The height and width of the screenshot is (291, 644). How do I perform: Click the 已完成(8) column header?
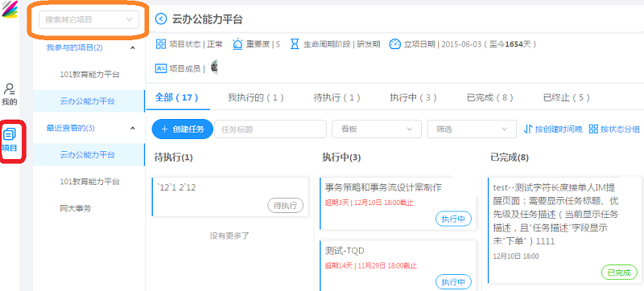coord(510,158)
